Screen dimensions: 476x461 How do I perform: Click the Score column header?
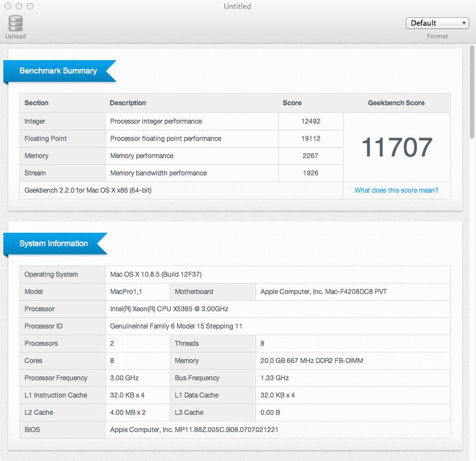292,103
